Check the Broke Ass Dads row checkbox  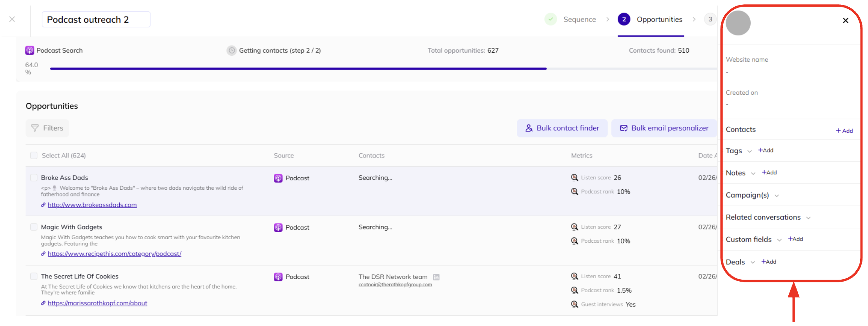pos(34,178)
